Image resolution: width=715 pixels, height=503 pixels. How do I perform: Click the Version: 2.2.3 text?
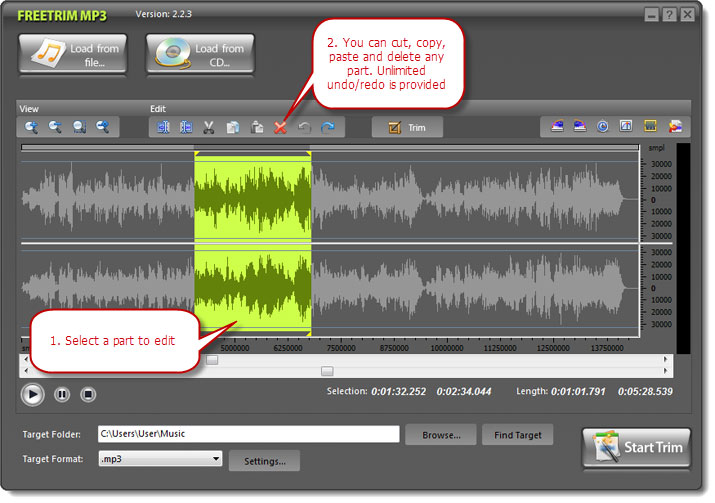click(164, 14)
